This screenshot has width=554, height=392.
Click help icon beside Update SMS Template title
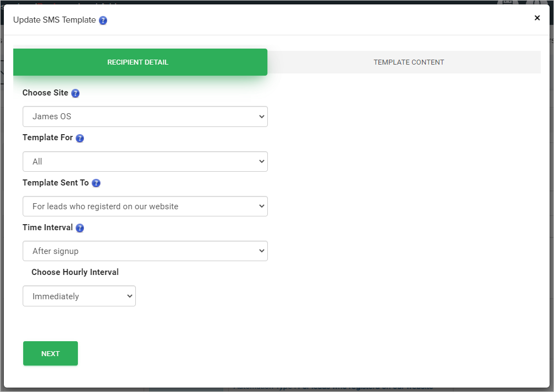[x=103, y=20]
